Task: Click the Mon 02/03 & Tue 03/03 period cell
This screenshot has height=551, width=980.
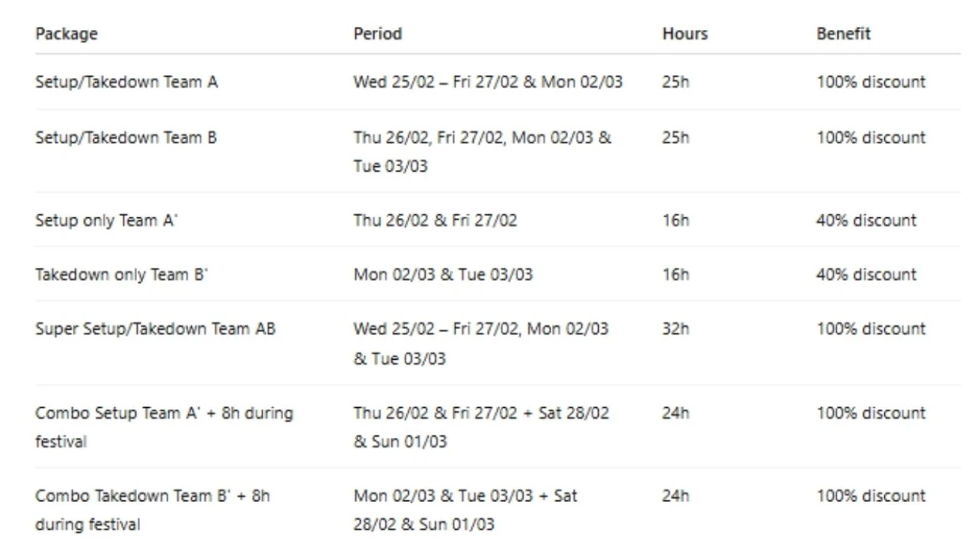Action: pyautogui.click(x=443, y=275)
